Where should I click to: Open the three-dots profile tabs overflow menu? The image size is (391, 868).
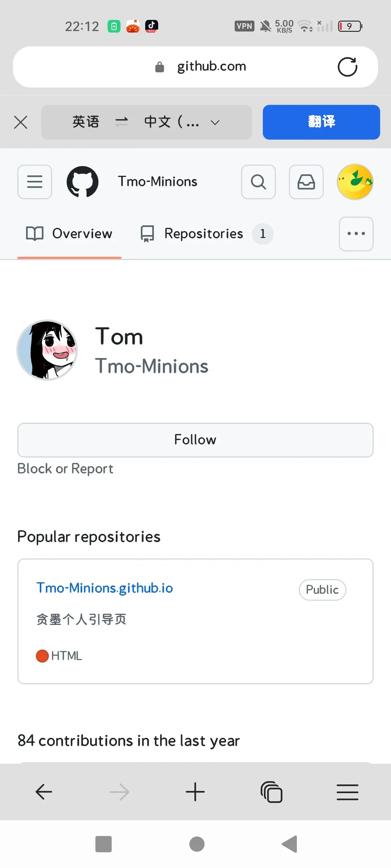356,234
